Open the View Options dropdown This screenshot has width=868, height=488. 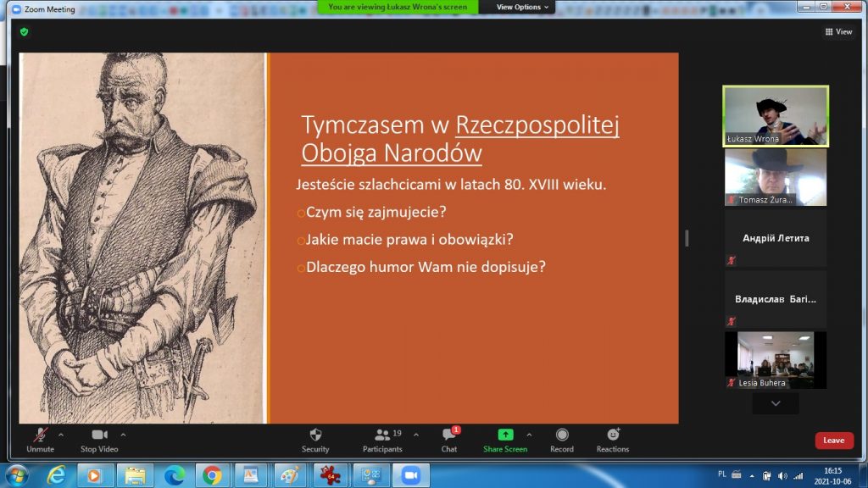[x=522, y=7]
